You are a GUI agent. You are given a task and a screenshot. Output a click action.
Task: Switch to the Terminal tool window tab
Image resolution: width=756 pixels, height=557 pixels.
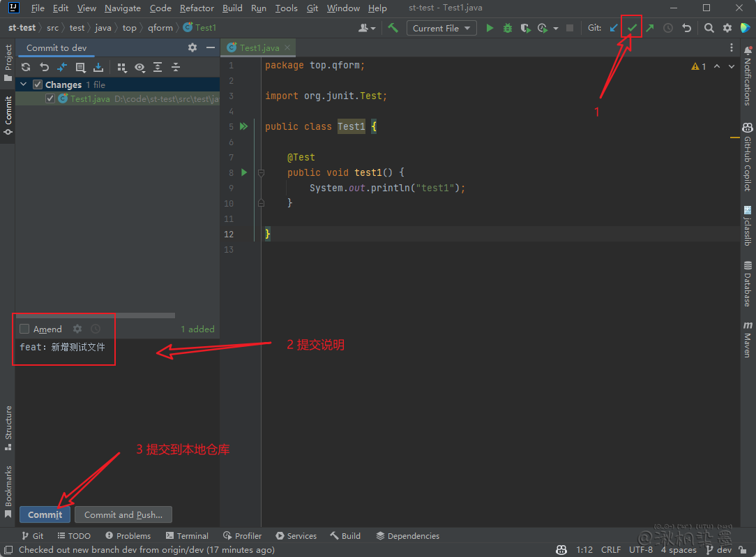click(x=188, y=536)
